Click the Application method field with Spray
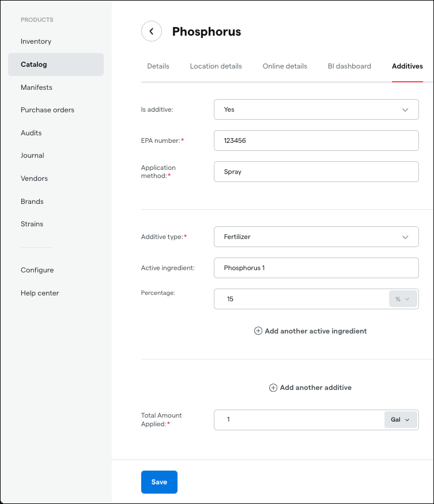Image resolution: width=434 pixels, height=504 pixels. [x=316, y=172]
